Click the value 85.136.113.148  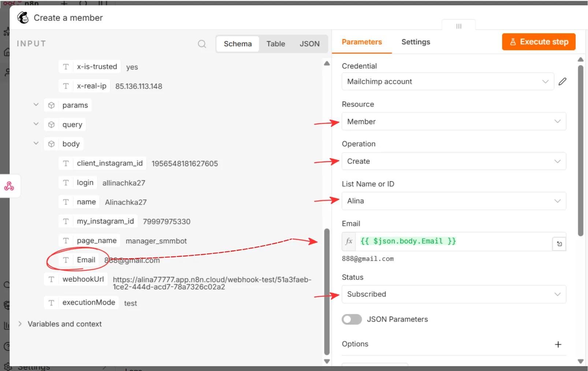coord(139,86)
